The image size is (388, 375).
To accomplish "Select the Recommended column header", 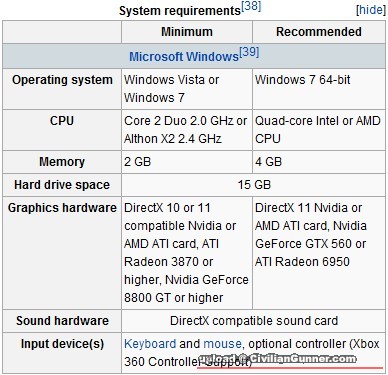I will pos(319,32).
